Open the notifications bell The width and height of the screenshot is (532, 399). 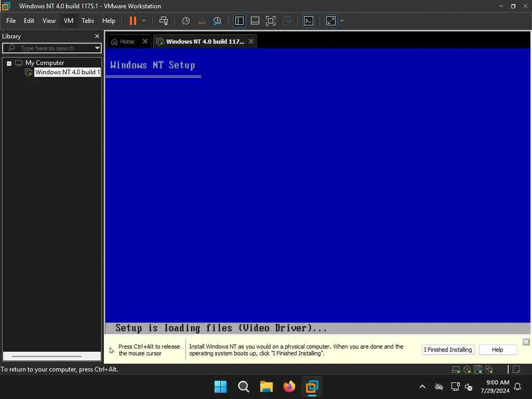(517, 387)
